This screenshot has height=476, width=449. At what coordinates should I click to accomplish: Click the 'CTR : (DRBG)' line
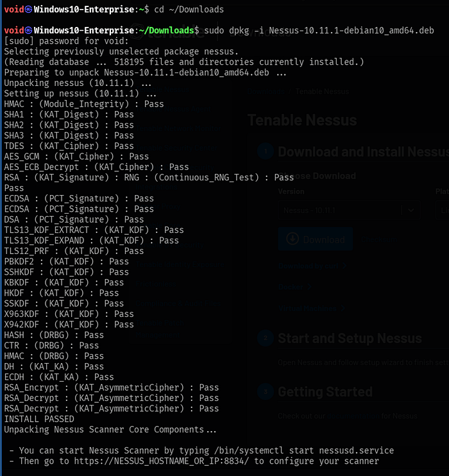tap(51, 346)
